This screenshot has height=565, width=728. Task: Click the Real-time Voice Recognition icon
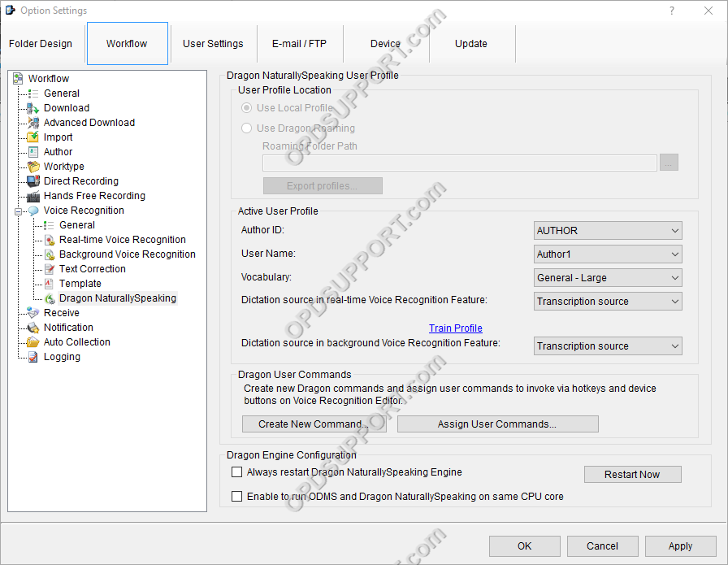(x=50, y=240)
